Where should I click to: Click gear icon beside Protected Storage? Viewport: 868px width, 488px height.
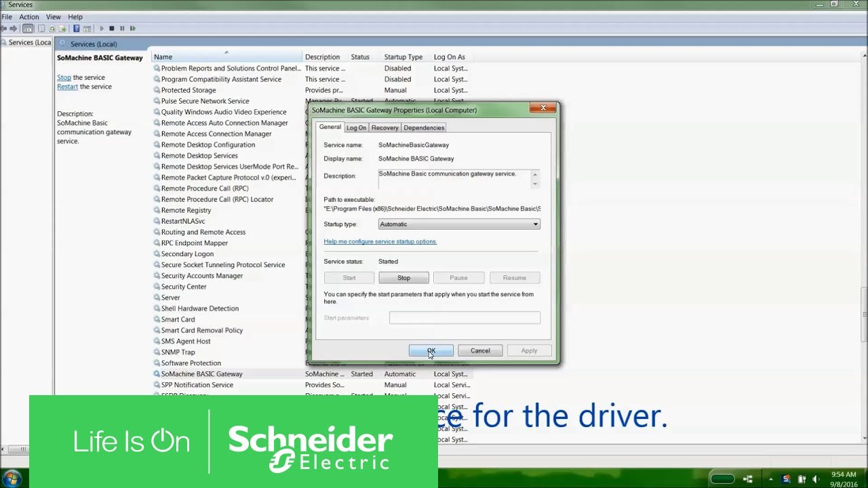(x=157, y=90)
